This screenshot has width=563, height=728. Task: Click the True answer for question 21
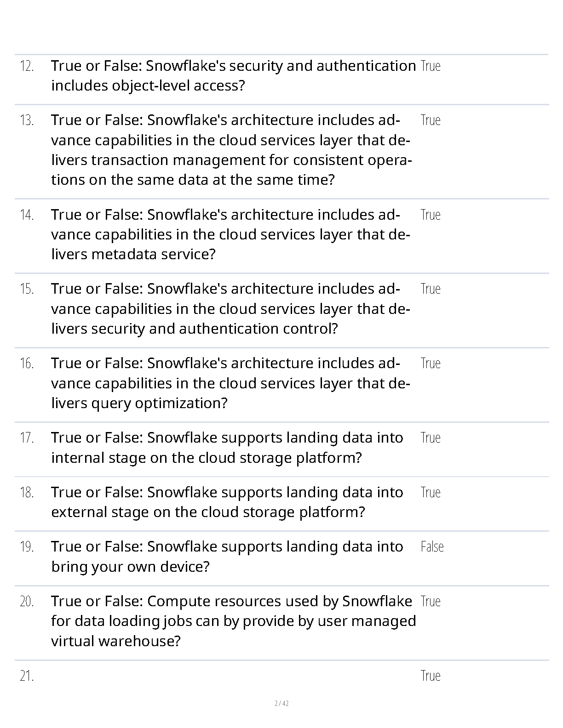[x=431, y=676]
